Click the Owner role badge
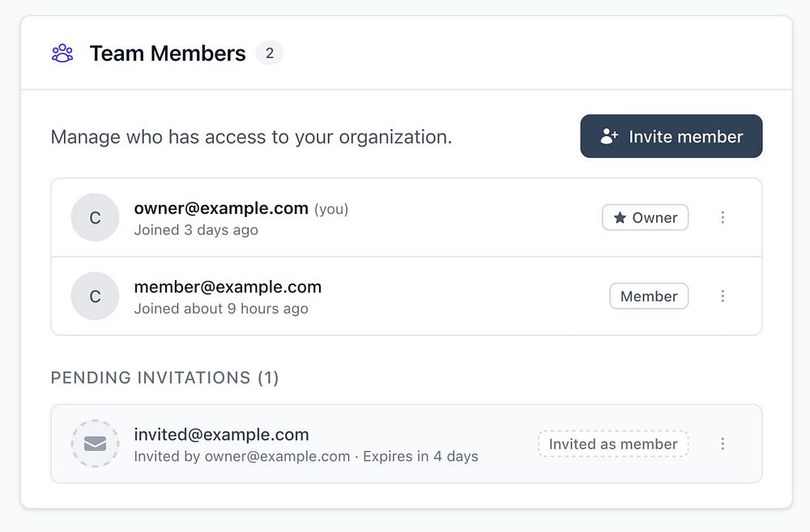Screen dimensions: 810x532 tap(646, 218)
